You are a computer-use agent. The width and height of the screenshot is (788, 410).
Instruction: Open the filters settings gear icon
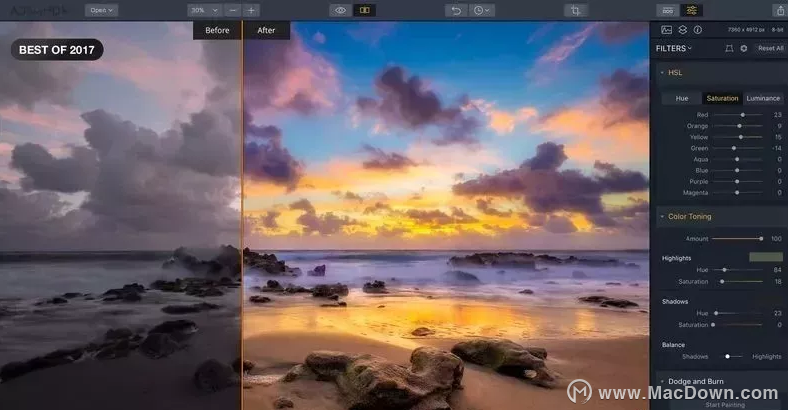click(x=744, y=48)
